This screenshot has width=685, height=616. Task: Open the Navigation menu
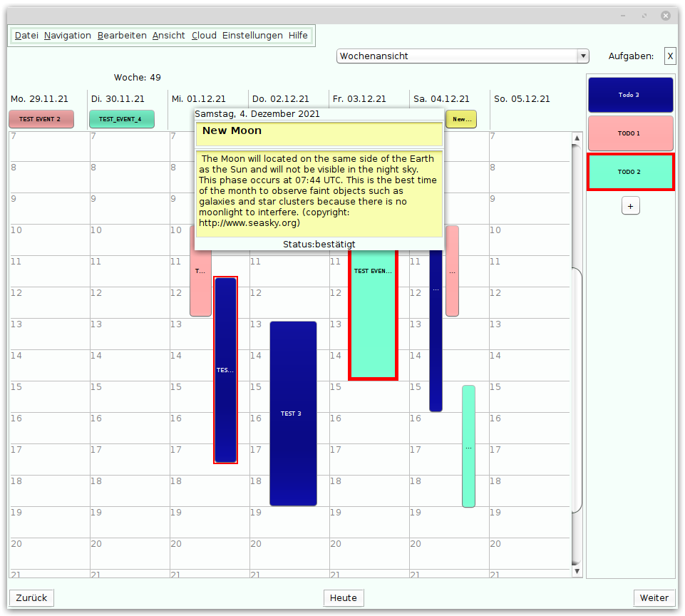point(68,36)
